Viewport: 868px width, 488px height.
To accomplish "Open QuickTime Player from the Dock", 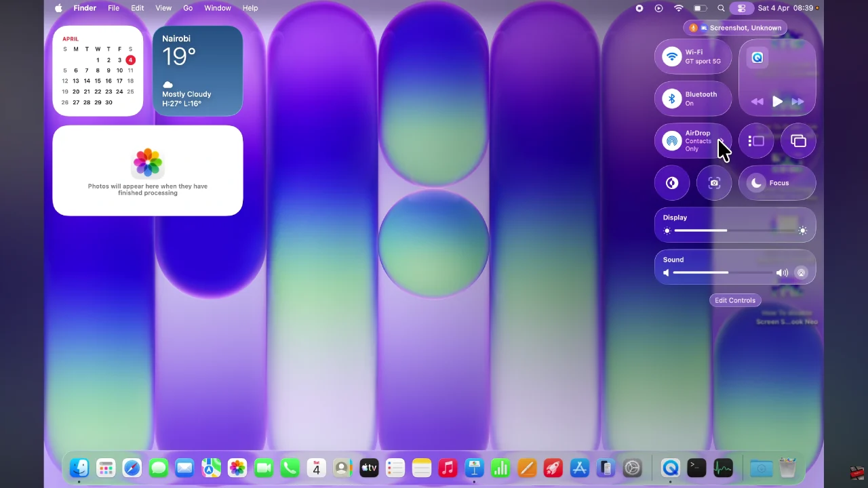I will click(x=671, y=468).
